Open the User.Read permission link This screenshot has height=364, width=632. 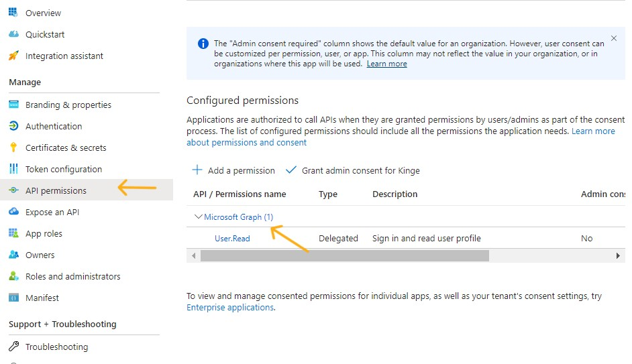pos(232,238)
